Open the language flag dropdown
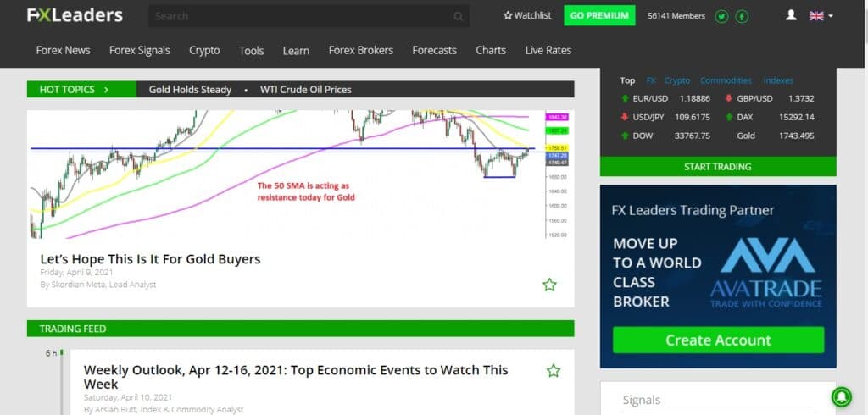The height and width of the screenshot is (415, 868). click(821, 16)
